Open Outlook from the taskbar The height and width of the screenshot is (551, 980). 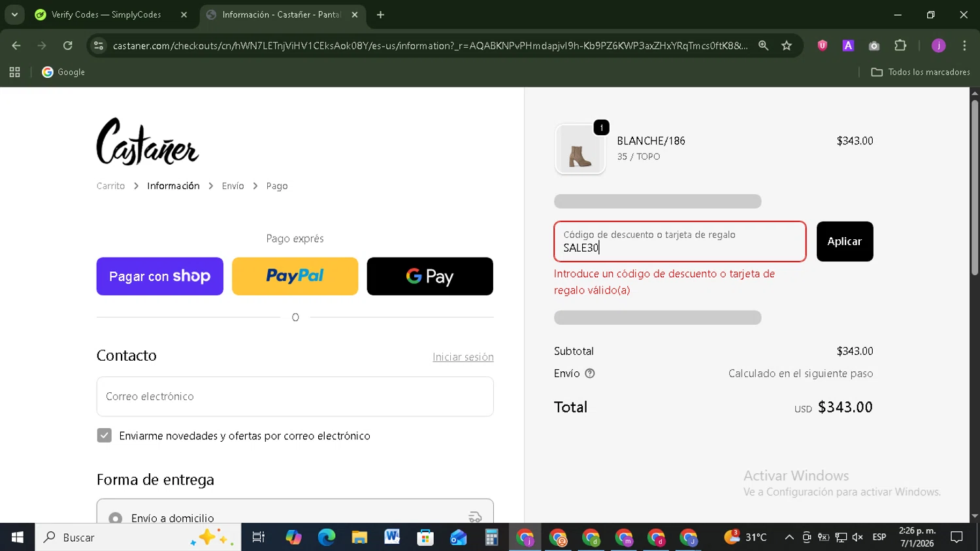pos(459,537)
